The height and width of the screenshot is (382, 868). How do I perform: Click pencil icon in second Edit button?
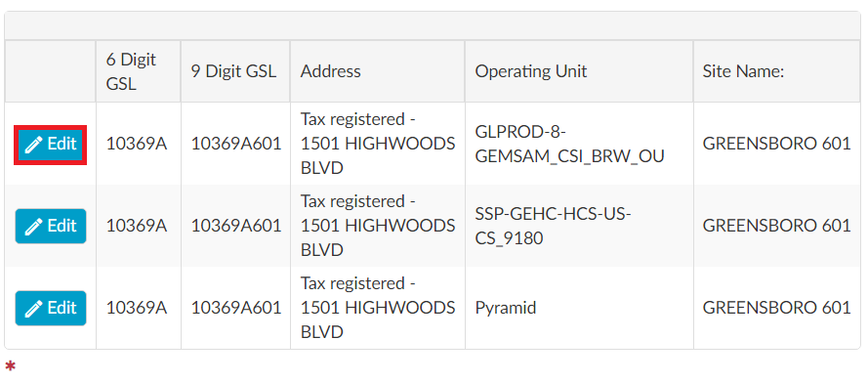[34, 227]
